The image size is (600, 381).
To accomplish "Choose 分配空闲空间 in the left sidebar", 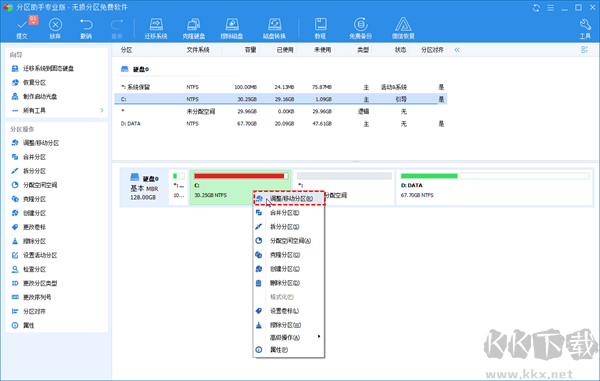I will pos(34,185).
